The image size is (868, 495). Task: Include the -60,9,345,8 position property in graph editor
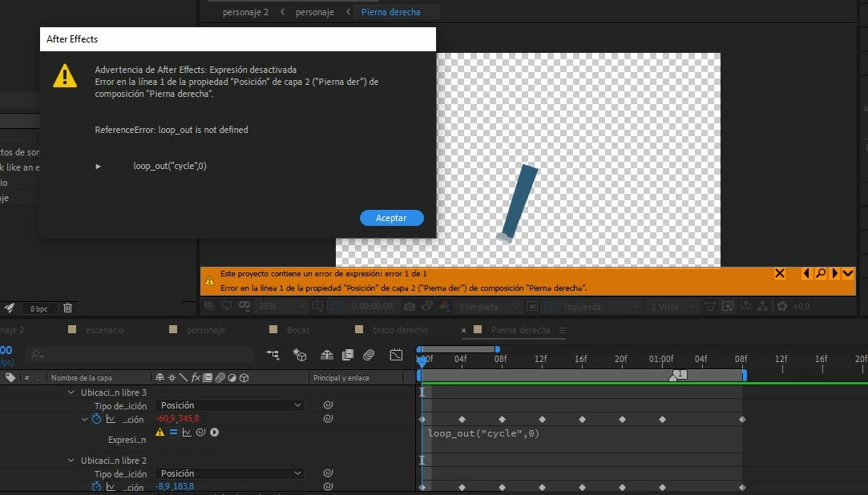point(111,419)
